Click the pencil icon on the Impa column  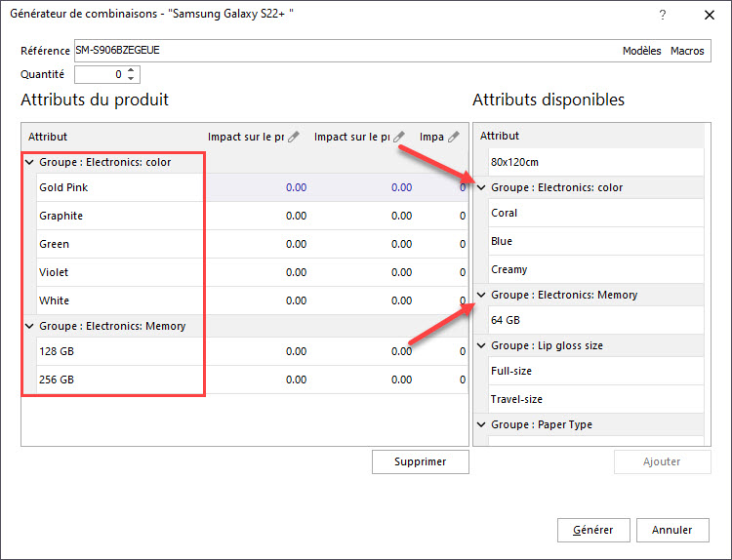click(x=453, y=137)
